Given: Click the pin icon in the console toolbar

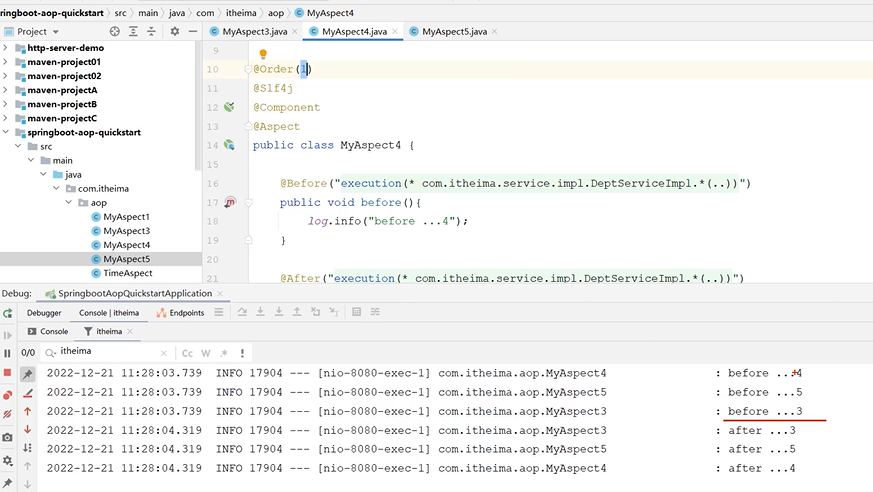Looking at the screenshot, I should point(27,374).
